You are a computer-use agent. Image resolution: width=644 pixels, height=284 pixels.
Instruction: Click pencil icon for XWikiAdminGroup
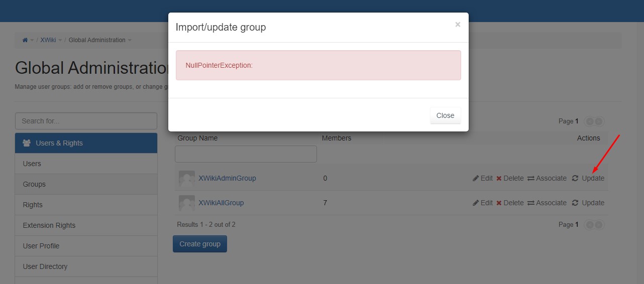click(476, 178)
